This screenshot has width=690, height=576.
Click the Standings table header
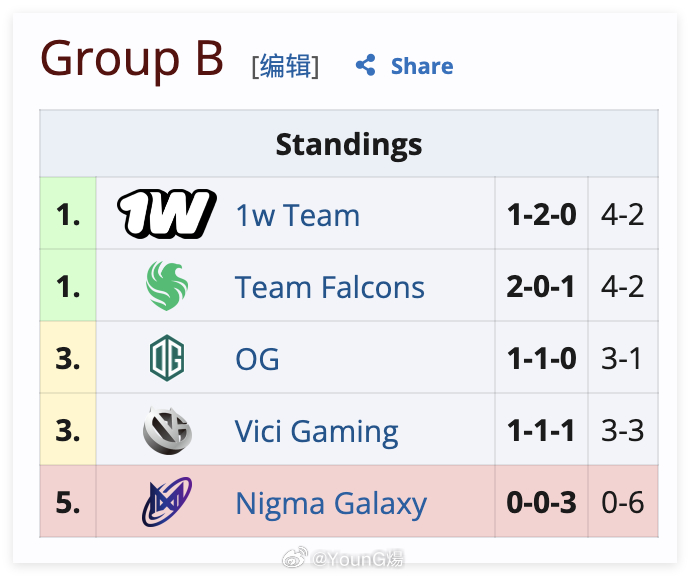click(349, 143)
